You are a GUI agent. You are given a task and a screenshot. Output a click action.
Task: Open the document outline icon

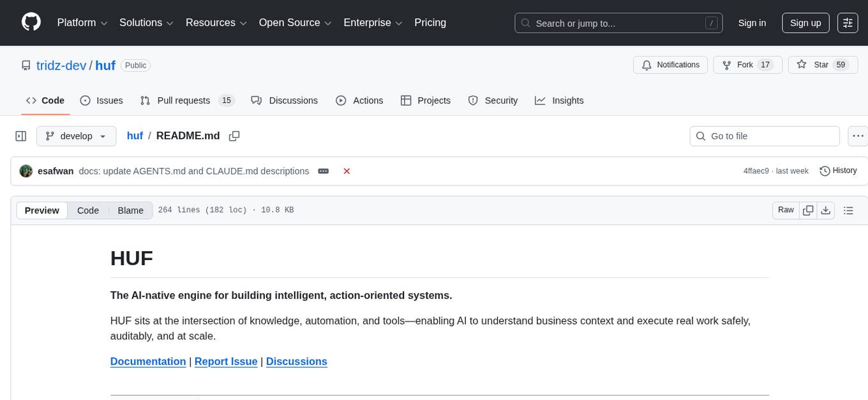click(x=848, y=210)
